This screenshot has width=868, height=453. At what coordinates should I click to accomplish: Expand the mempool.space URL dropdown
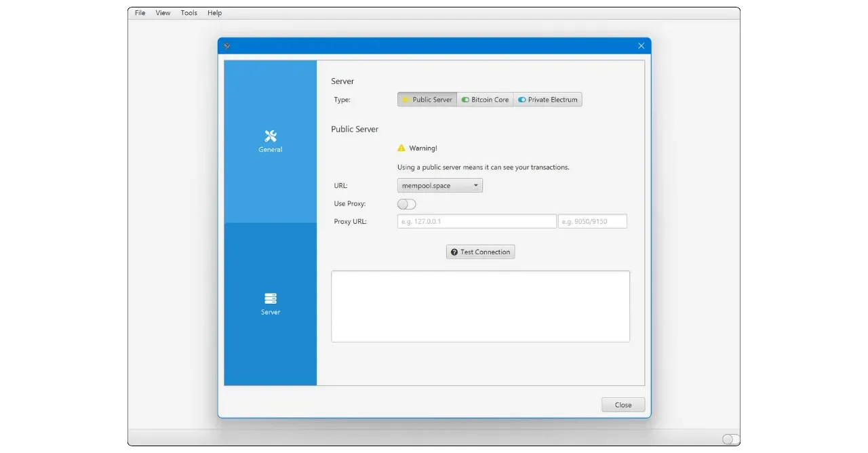coord(439,186)
